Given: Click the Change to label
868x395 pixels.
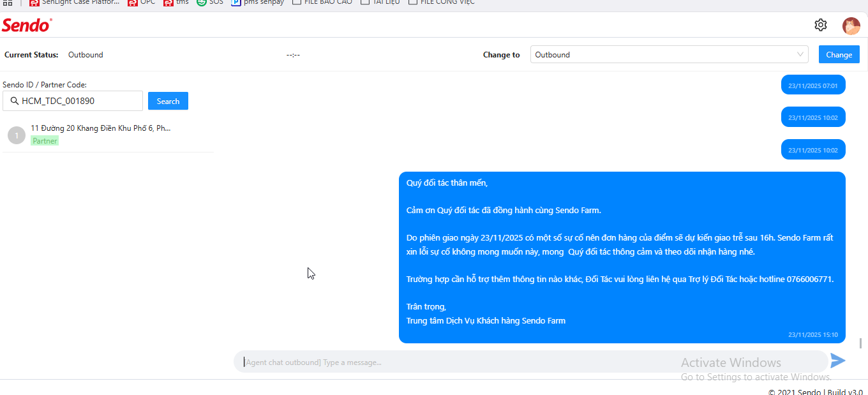Looking at the screenshot, I should point(502,55).
